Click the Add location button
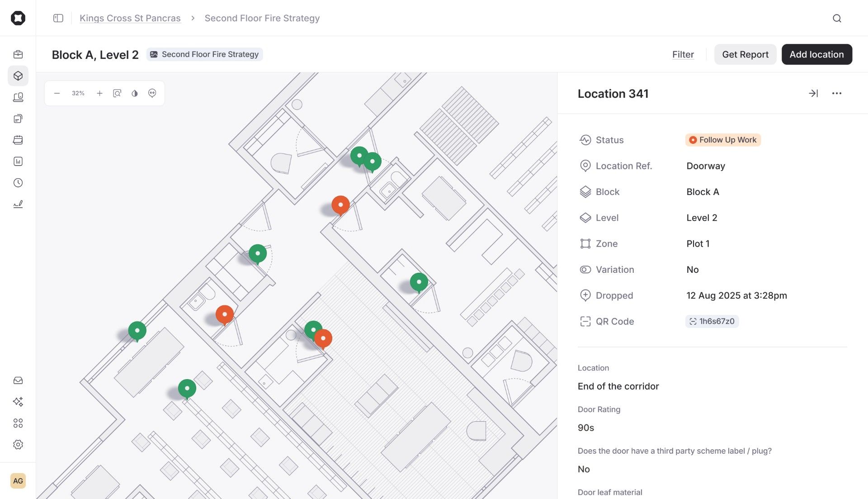868x499 pixels. pos(816,54)
